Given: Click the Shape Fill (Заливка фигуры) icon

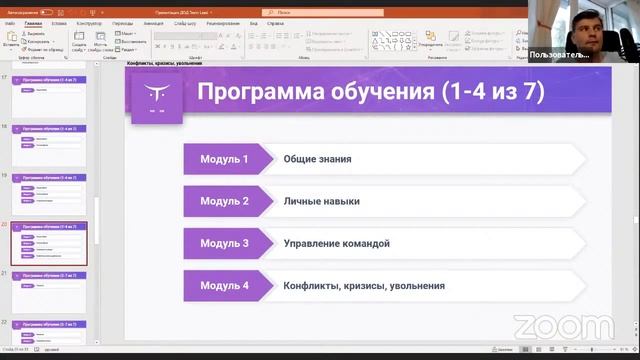Looking at the screenshot, I should (x=468, y=33).
